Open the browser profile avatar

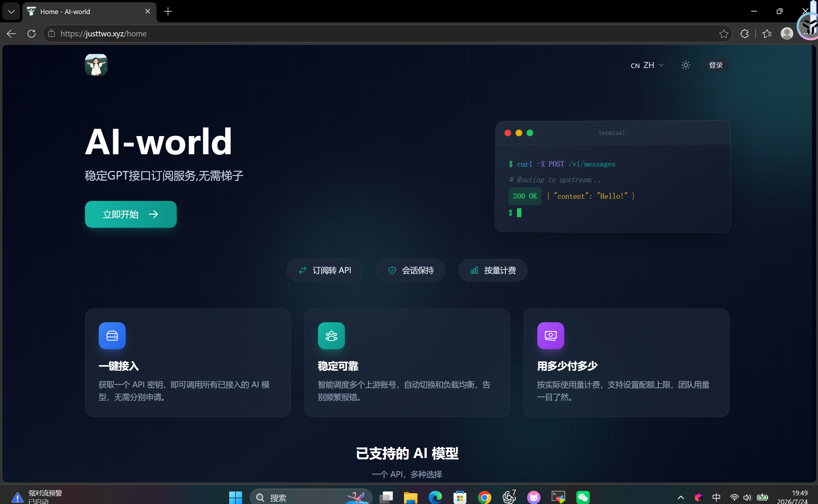point(787,34)
